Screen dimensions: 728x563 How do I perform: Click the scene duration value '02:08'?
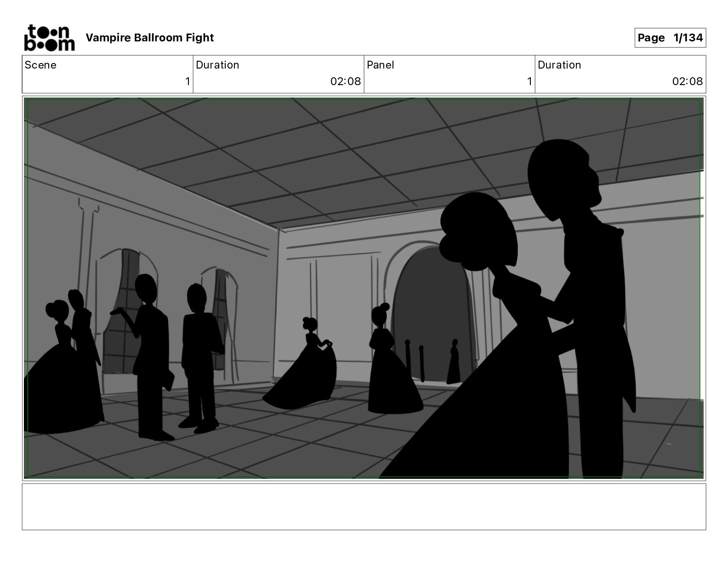pyautogui.click(x=346, y=81)
